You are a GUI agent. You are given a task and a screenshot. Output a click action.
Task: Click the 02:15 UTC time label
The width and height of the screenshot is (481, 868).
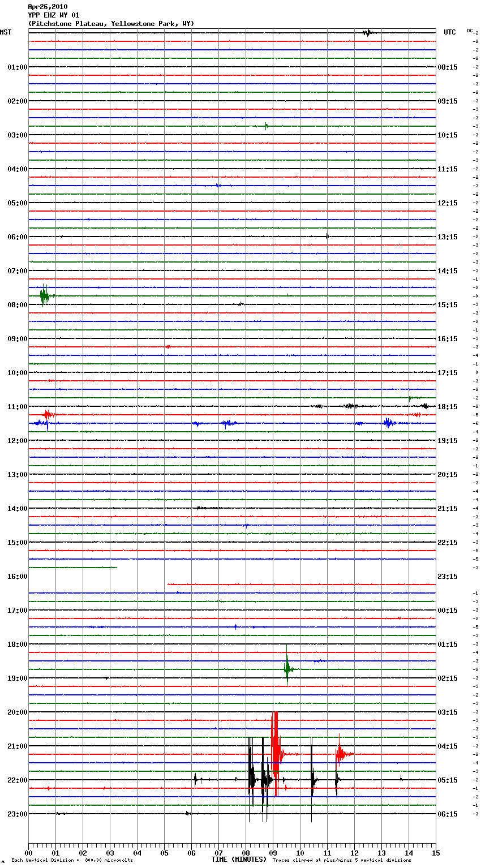click(x=448, y=678)
